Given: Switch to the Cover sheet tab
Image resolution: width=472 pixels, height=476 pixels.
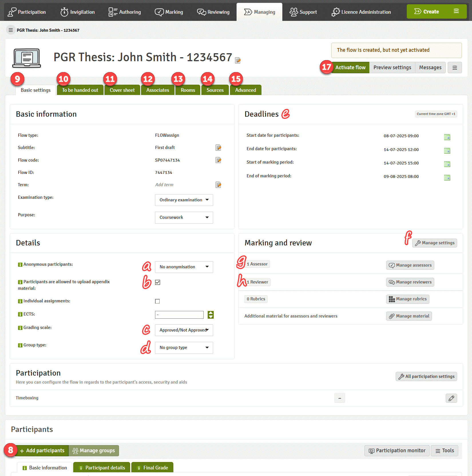Looking at the screenshot, I should [x=122, y=90].
